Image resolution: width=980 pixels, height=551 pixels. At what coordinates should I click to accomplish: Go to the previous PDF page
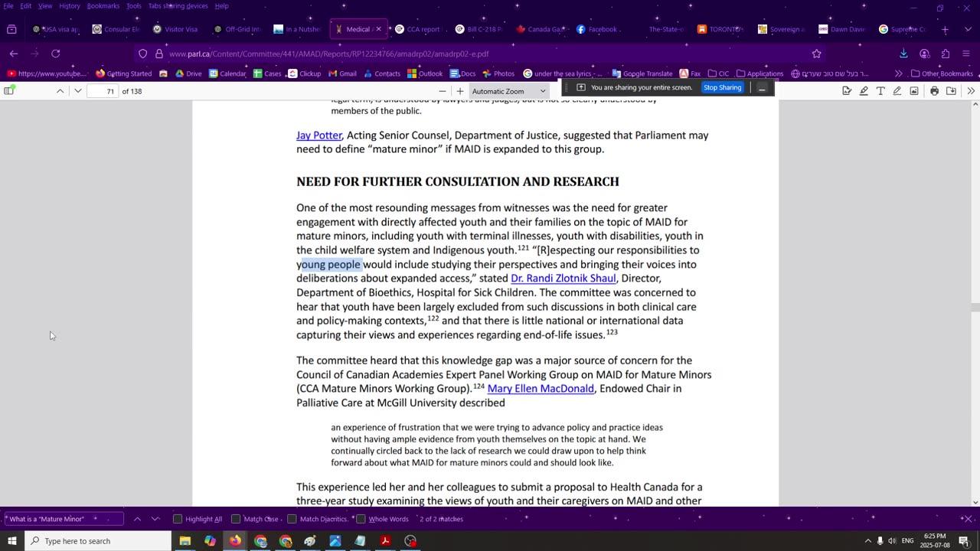point(60,91)
